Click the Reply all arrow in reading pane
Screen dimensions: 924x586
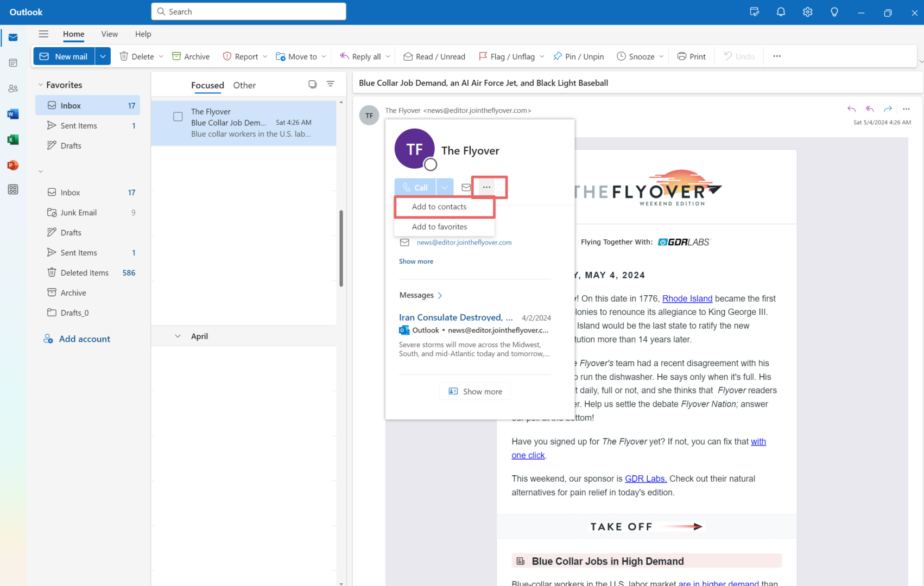coord(870,109)
